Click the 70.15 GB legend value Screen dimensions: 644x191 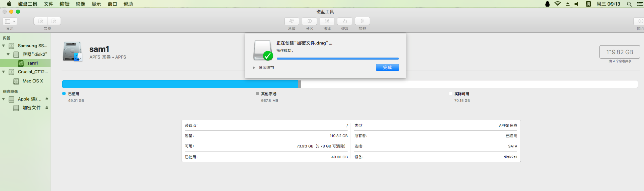point(462,101)
